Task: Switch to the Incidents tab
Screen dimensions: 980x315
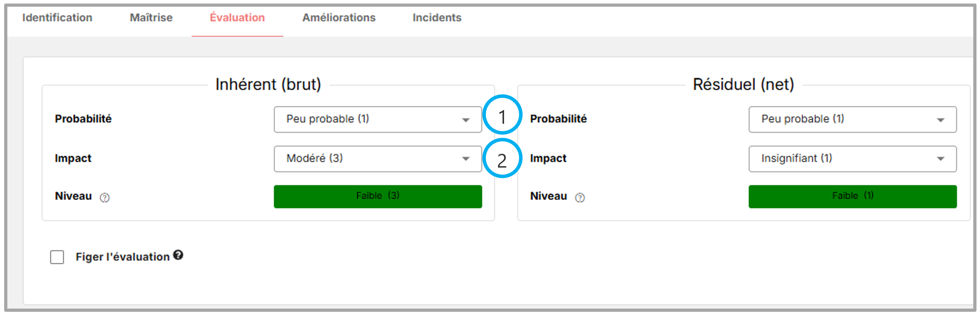Action: tap(437, 18)
